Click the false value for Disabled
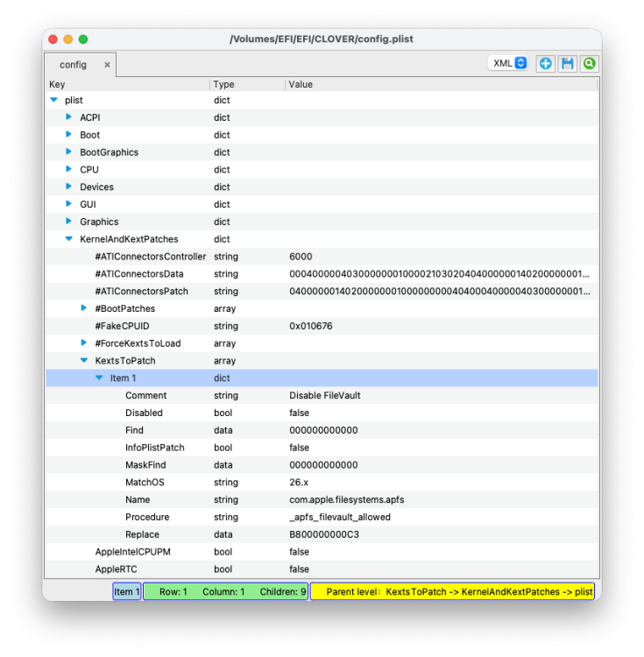The width and height of the screenshot is (644, 657). pyautogui.click(x=299, y=413)
